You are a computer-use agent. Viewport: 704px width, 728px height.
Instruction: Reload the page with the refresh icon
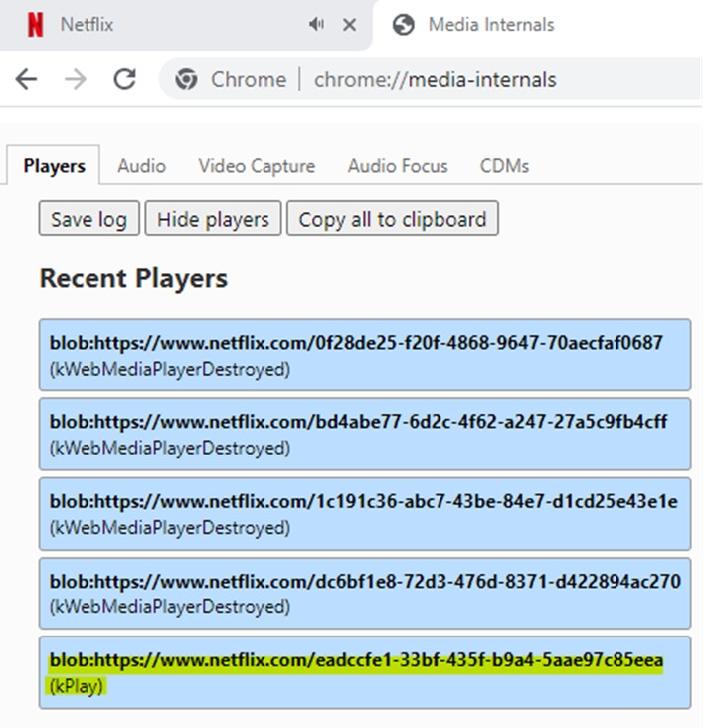(x=125, y=79)
